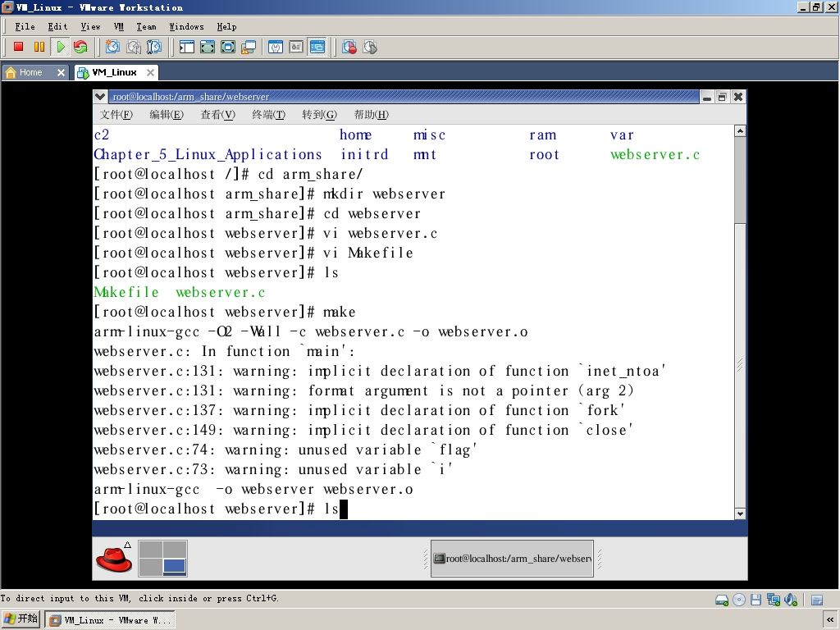The height and width of the screenshot is (630, 840).
Task: Click the CD-ROM device status icon
Action: [739, 600]
